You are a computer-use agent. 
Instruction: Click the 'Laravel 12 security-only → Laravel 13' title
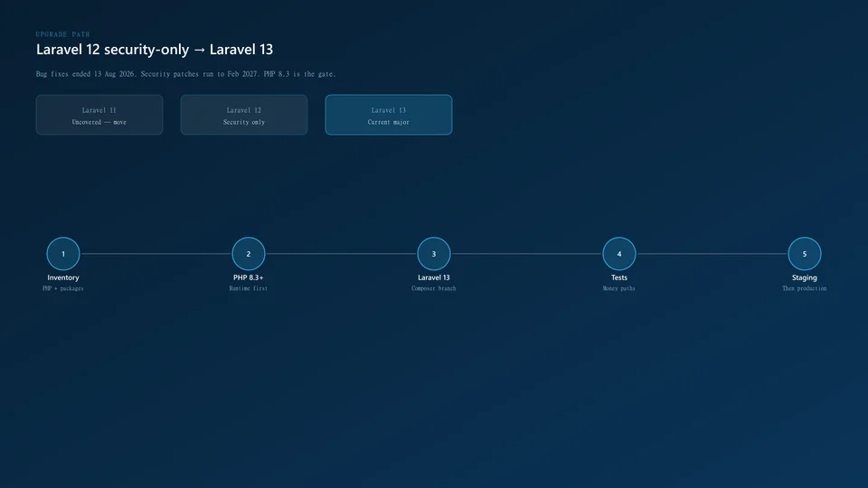pyautogui.click(x=155, y=49)
